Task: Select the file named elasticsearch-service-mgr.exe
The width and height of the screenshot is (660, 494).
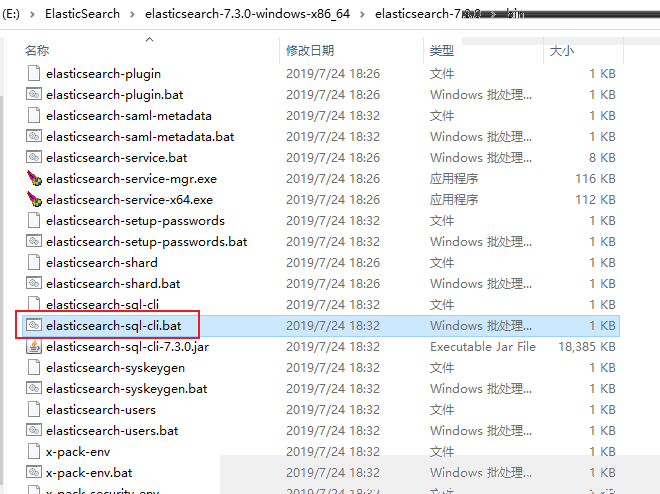Action: [131, 179]
